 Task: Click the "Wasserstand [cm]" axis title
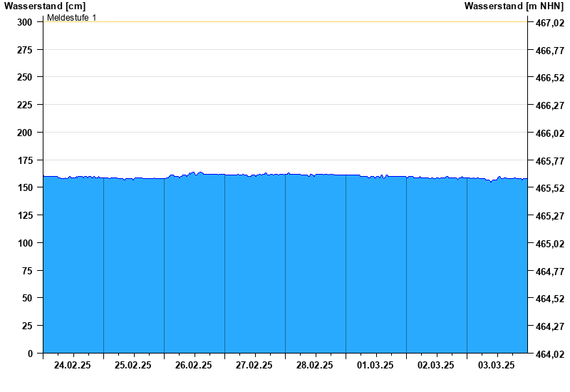coord(44,6)
